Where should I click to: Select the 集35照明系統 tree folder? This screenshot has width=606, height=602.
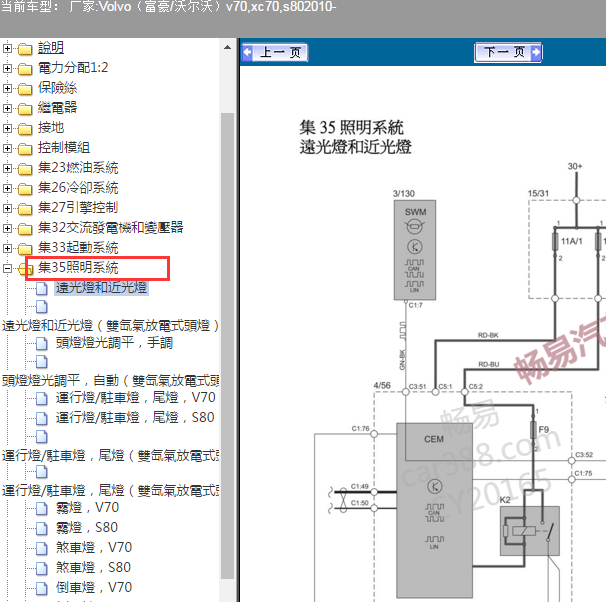[x=78, y=268]
